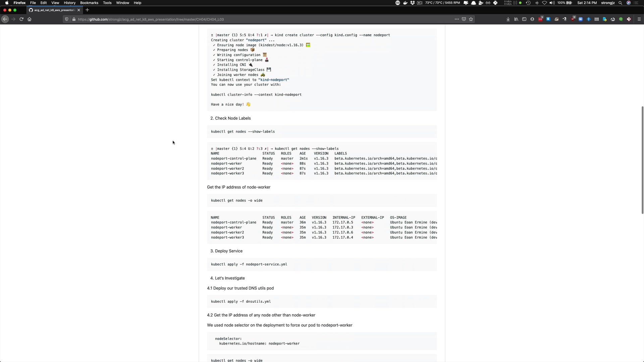Open the page actions three-dots menu
The width and height of the screenshot is (644, 362).
(x=457, y=19)
